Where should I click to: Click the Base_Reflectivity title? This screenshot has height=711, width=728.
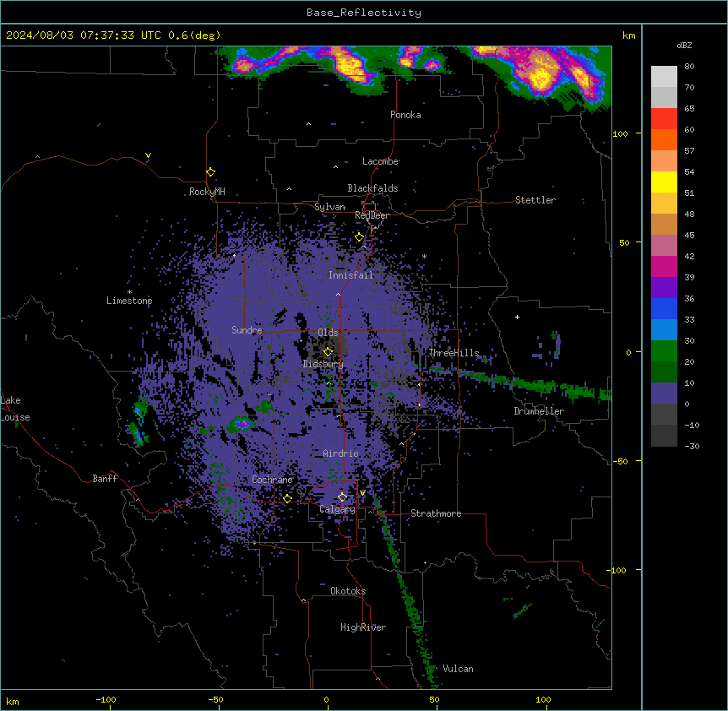(364, 13)
